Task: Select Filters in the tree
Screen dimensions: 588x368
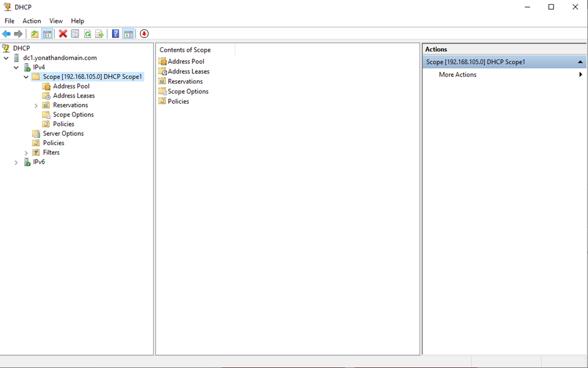Action: coord(51,152)
